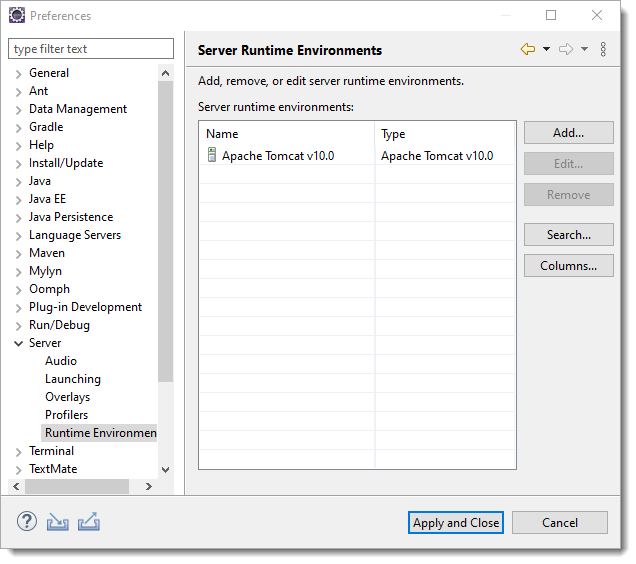Click the Remove button
Screen dimensions: 636x564
[568, 195]
